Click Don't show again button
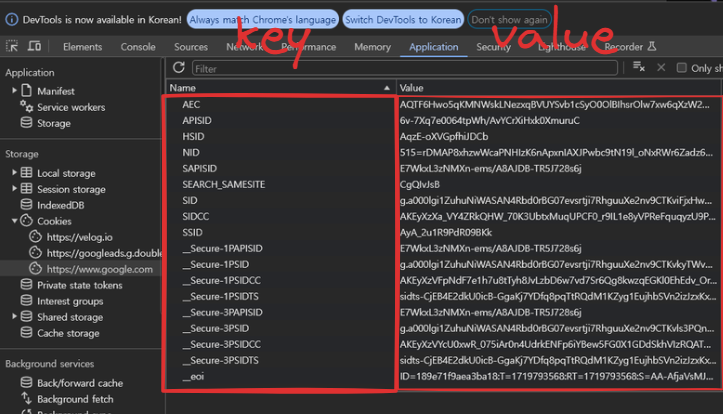The image size is (723, 414). pyautogui.click(x=509, y=19)
